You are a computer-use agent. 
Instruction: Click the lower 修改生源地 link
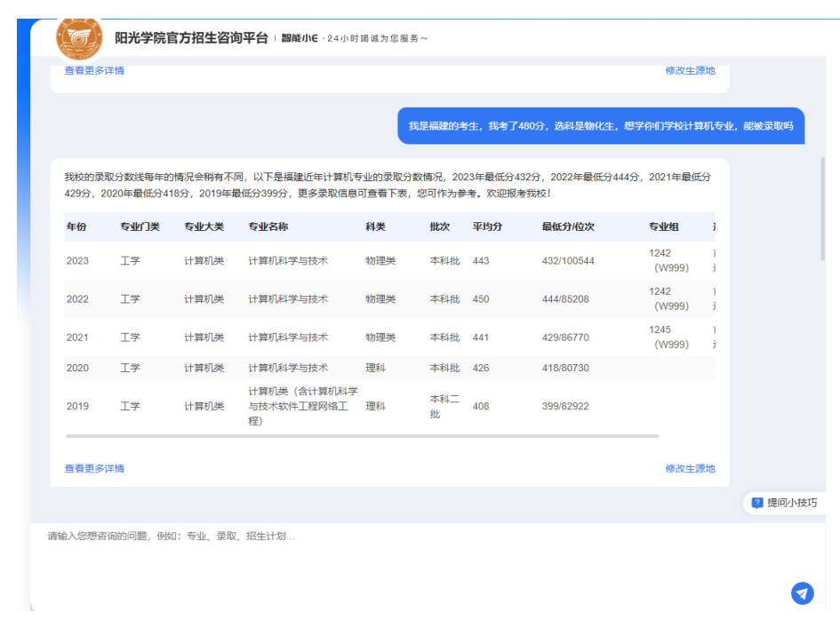[690, 468]
